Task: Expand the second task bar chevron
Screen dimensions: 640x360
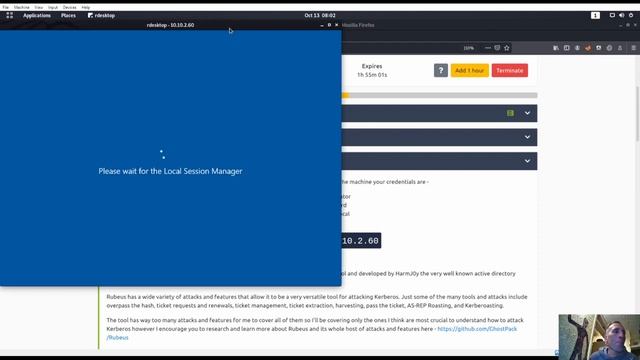Action: [527, 137]
